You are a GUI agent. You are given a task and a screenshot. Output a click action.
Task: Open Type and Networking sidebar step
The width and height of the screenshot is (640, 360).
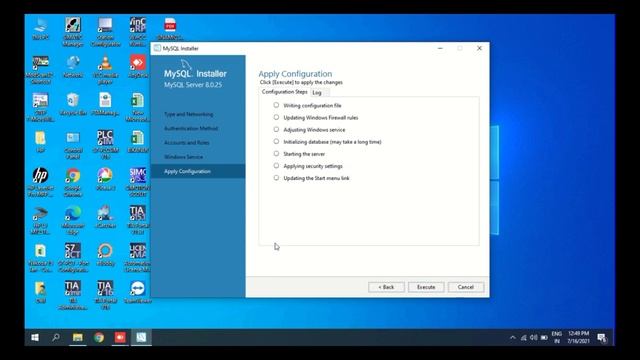(x=189, y=114)
